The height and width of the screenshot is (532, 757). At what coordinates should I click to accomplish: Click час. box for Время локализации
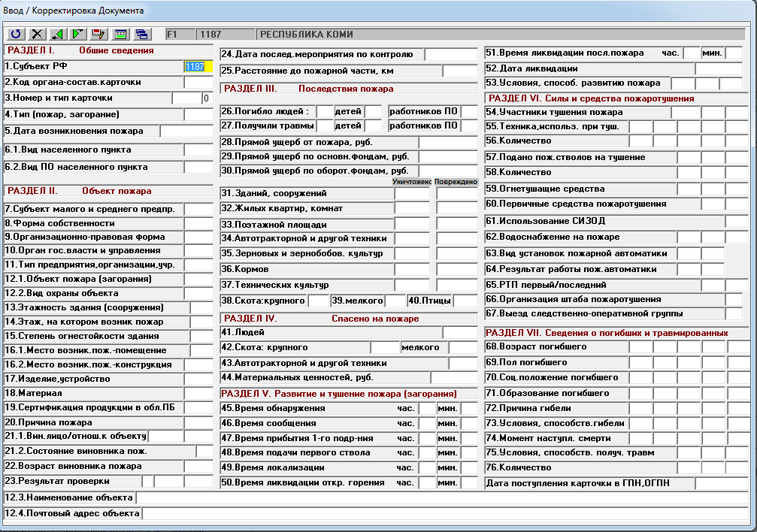[x=427, y=468]
